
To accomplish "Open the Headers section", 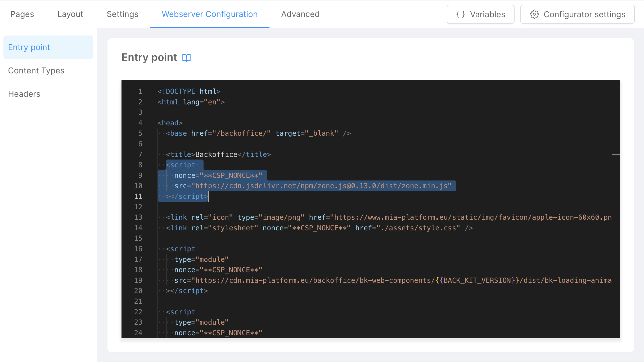I will 24,94.
